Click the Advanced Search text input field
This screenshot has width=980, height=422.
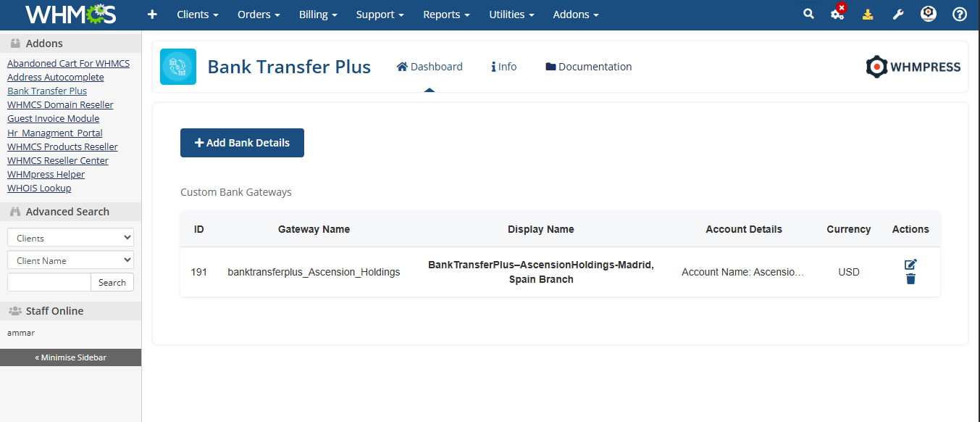tap(49, 282)
